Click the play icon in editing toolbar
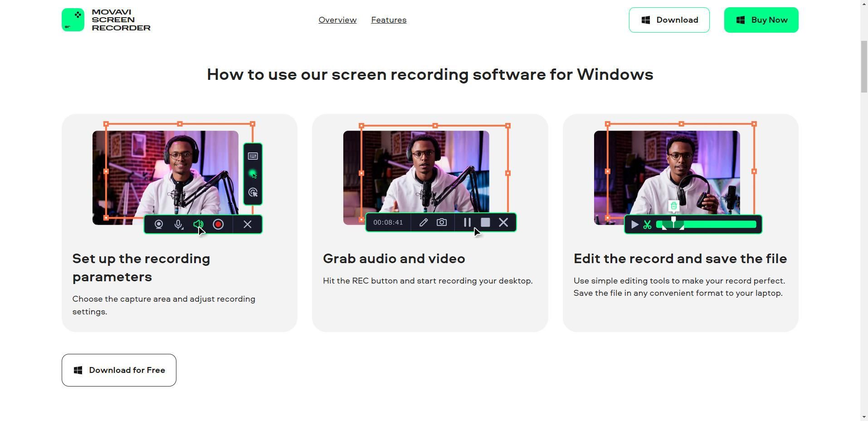868x421 pixels. (x=635, y=225)
